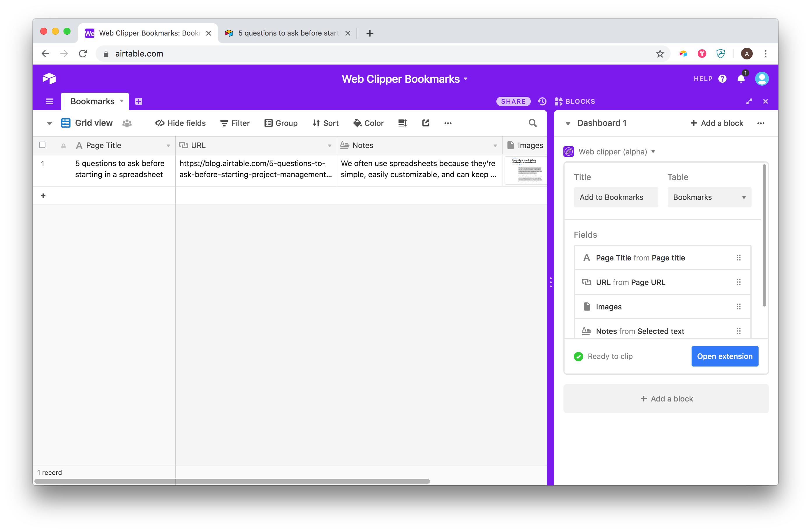Open Chrome three-dot menu
The width and height of the screenshot is (811, 532).
click(765, 54)
